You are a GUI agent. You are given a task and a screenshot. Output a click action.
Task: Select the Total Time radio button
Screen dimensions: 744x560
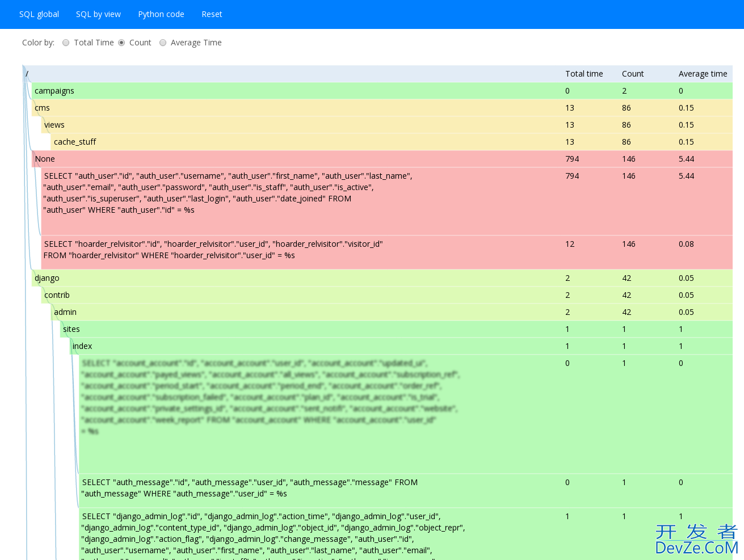point(66,43)
